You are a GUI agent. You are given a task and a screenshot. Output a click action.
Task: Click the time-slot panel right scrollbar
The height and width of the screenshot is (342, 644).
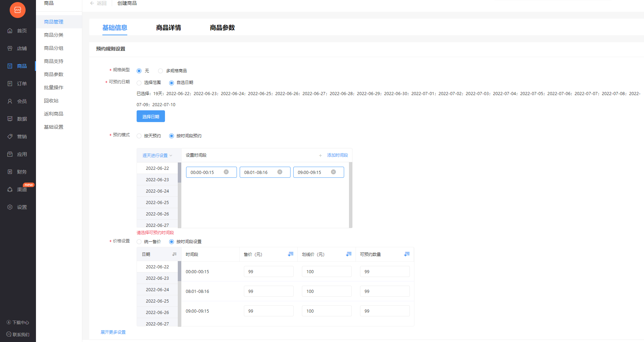[351, 195]
